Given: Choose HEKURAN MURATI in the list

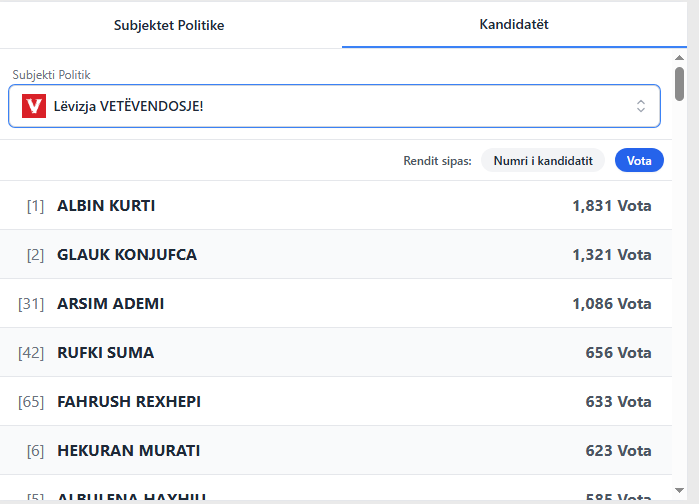Looking at the screenshot, I should click(129, 450).
